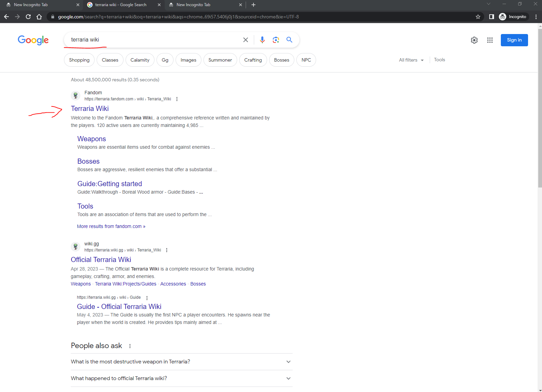Open Guide:Getting started link
Viewport: 542px width, 392px height.
(x=110, y=184)
